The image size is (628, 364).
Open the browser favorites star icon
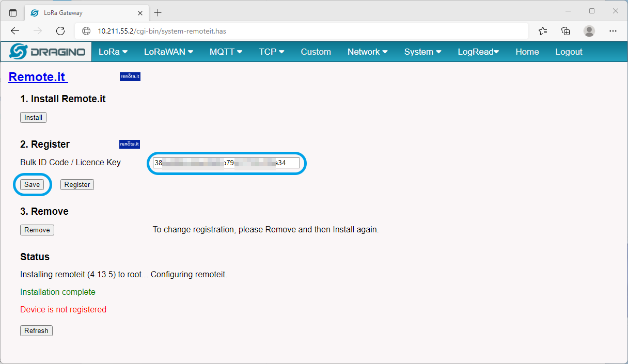coord(543,31)
